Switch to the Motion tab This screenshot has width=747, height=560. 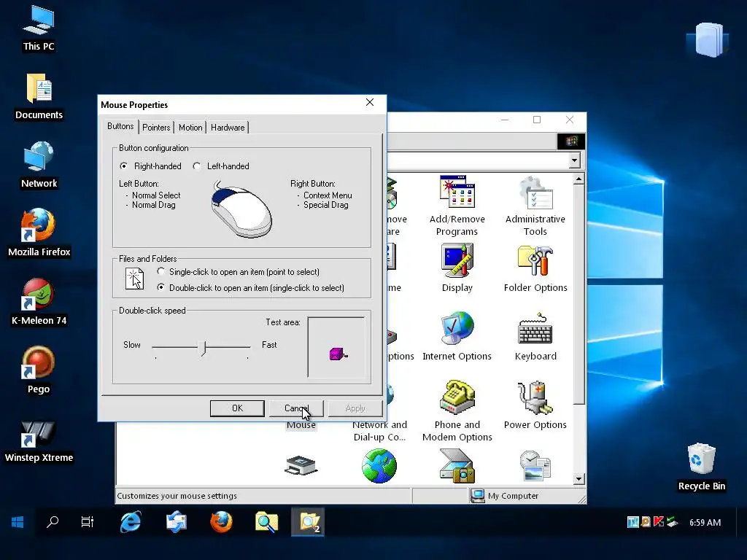coord(190,127)
